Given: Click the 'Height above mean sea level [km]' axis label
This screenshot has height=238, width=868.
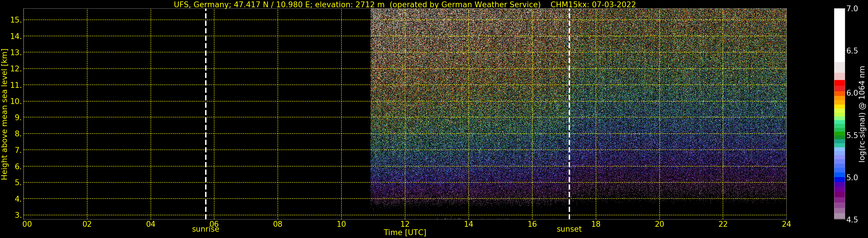Looking at the screenshot, I should [4, 114].
